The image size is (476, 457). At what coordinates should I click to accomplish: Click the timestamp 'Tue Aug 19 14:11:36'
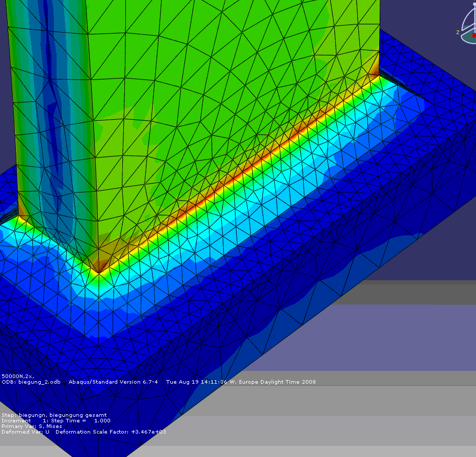click(x=196, y=382)
